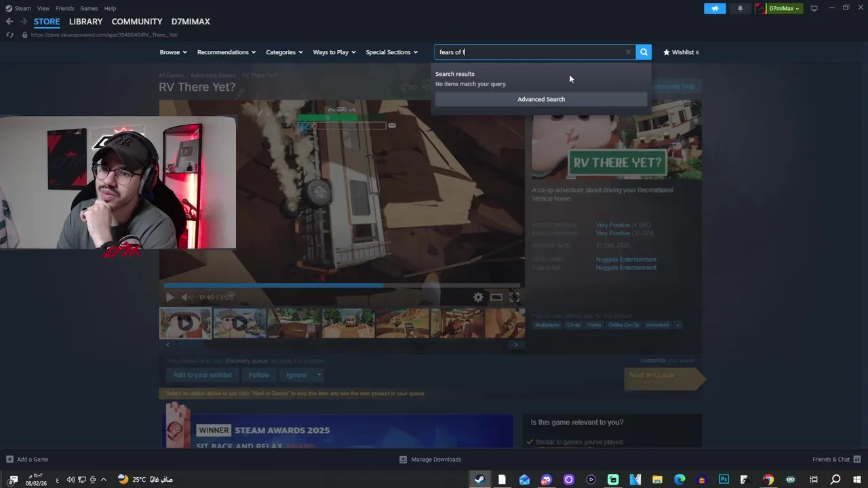
Task: Toggle theater mode on video
Action: click(496, 297)
